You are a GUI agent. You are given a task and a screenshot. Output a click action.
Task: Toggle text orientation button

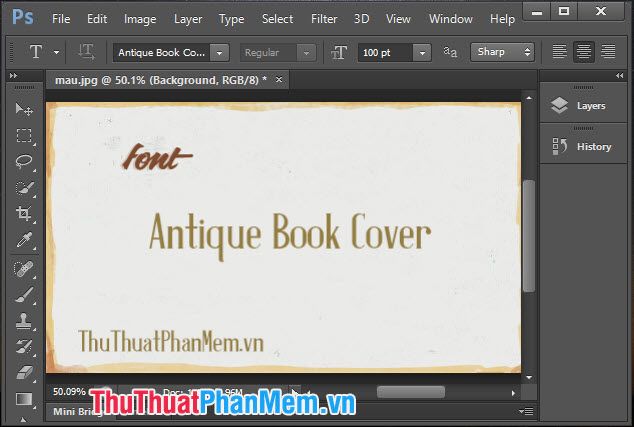pos(86,52)
